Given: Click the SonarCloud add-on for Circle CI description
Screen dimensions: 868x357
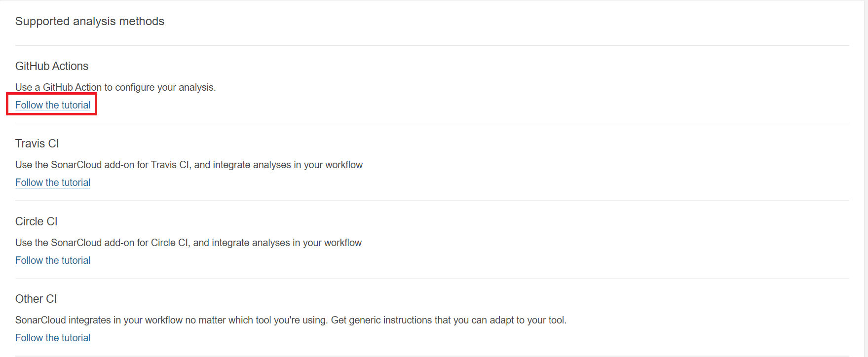Looking at the screenshot, I should (x=189, y=243).
